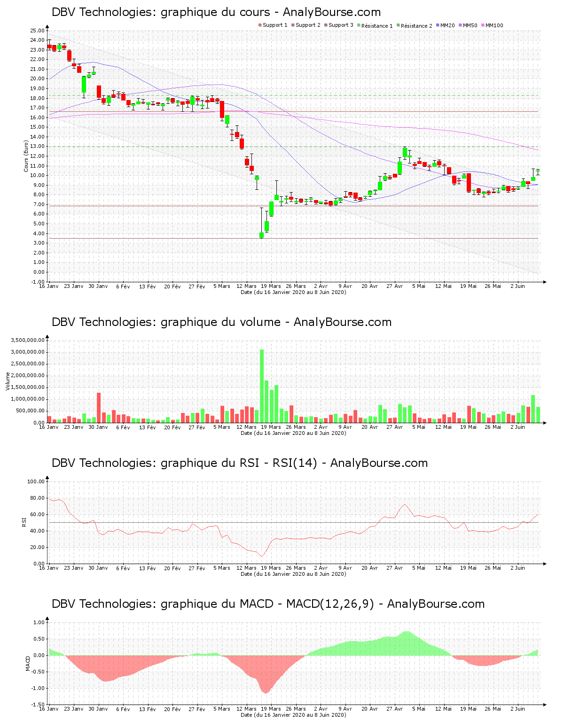Click the title 'graphique du cours' heading
The width and height of the screenshot is (564, 728).
215,12
